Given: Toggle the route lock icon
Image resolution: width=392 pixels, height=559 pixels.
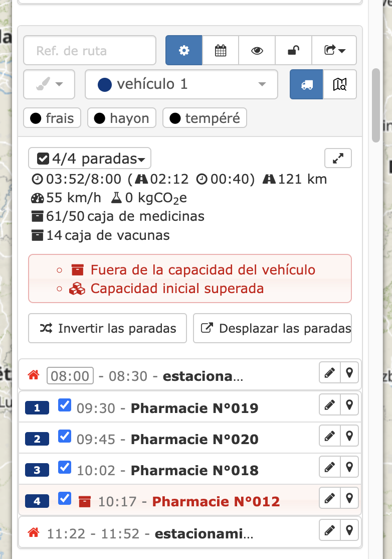Looking at the screenshot, I should tap(293, 50).
